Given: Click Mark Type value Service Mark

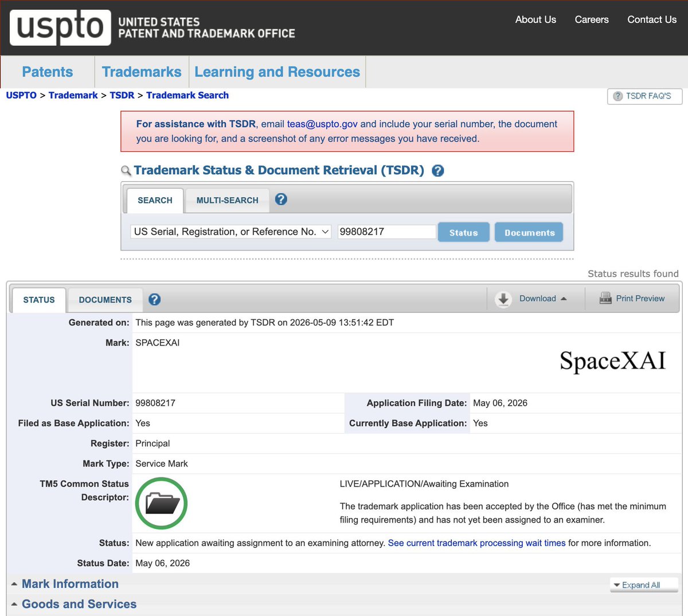Looking at the screenshot, I should pyautogui.click(x=162, y=464).
